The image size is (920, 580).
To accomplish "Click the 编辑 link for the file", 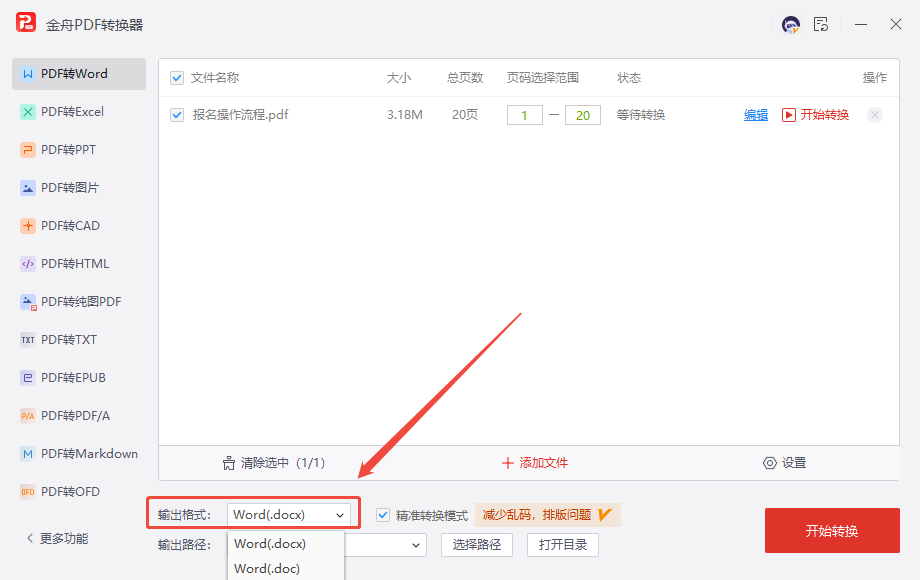I will pos(756,115).
